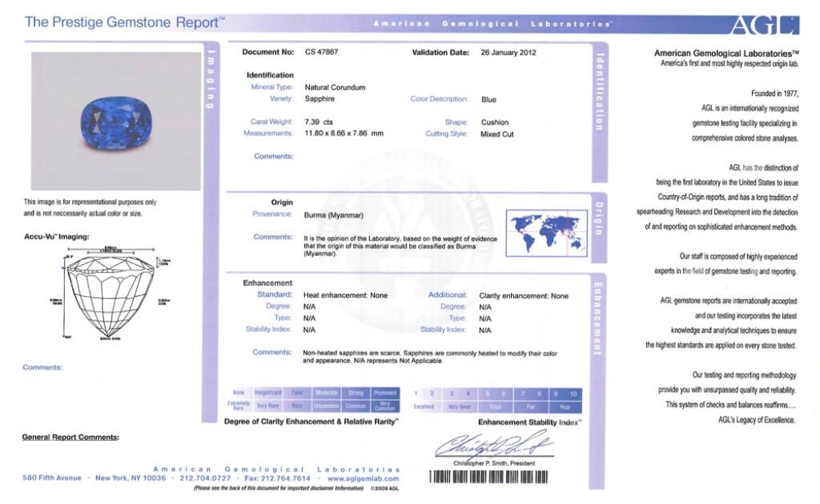Viewport: 820px width, 504px height.
Task: Click mineral type value "Natural Corundum"
Action: tap(336, 87)
